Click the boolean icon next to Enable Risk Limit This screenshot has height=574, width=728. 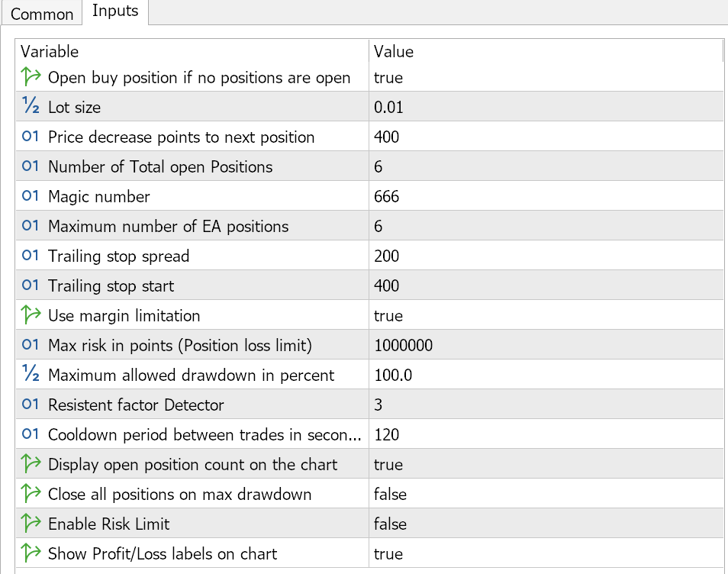point(31,524)
